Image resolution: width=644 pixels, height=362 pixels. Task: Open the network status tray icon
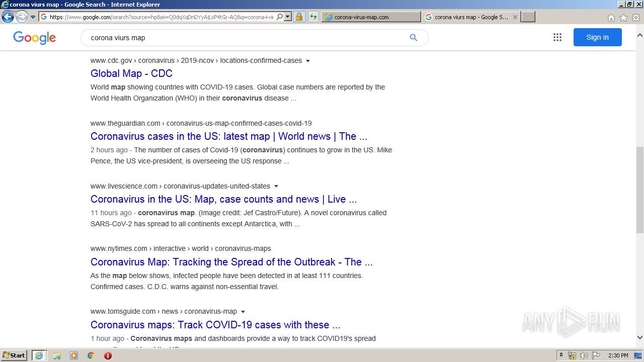coord(572,355)
